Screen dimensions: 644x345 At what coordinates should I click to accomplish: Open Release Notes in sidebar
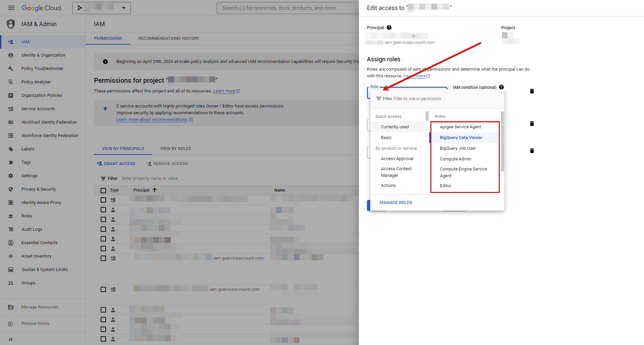(43, 324)
